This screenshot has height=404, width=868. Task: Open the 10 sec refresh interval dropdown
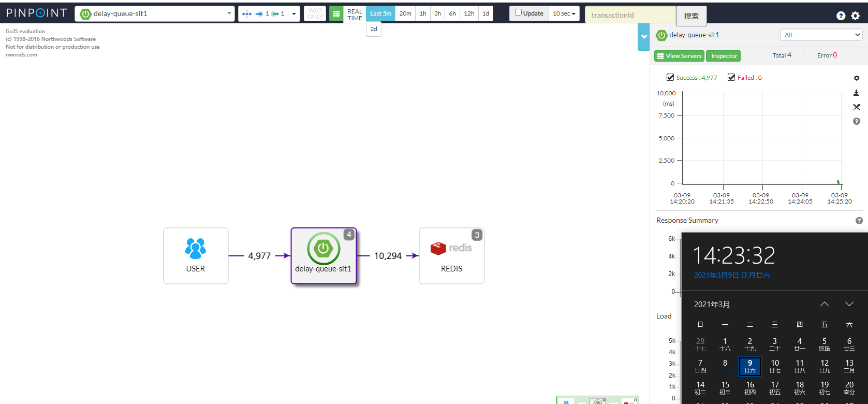coord(564,13)
